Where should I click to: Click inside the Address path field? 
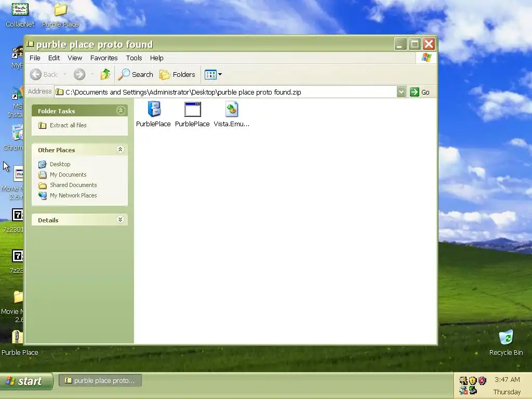(x=225, y=92)
